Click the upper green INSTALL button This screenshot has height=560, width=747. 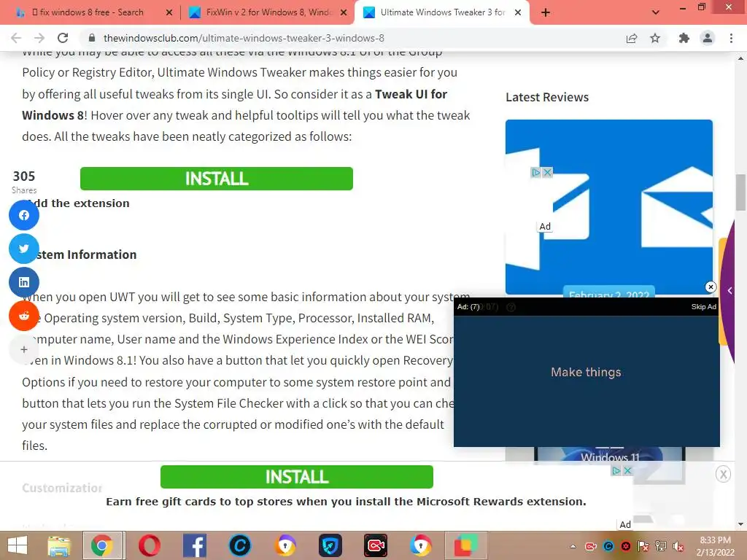216,179
